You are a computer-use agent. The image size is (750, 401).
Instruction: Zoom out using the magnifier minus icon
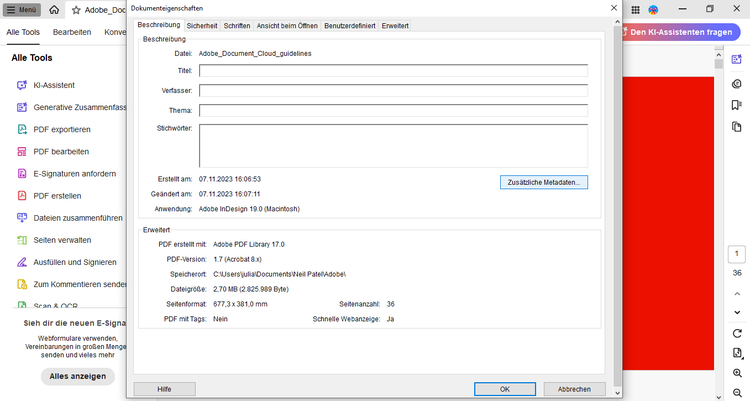tap(737, 393)
